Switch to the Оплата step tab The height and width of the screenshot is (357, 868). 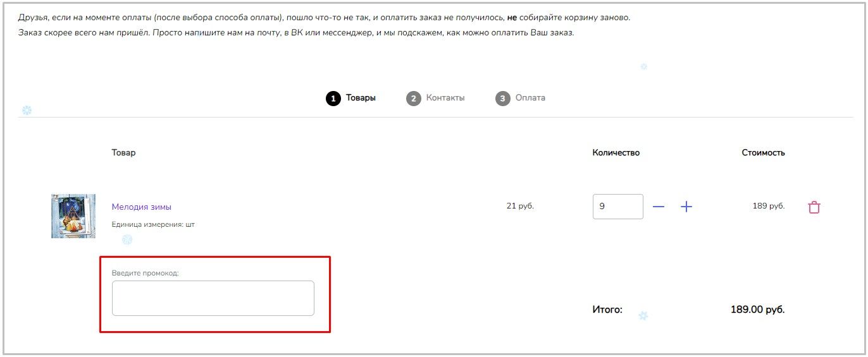coord(530,98)
